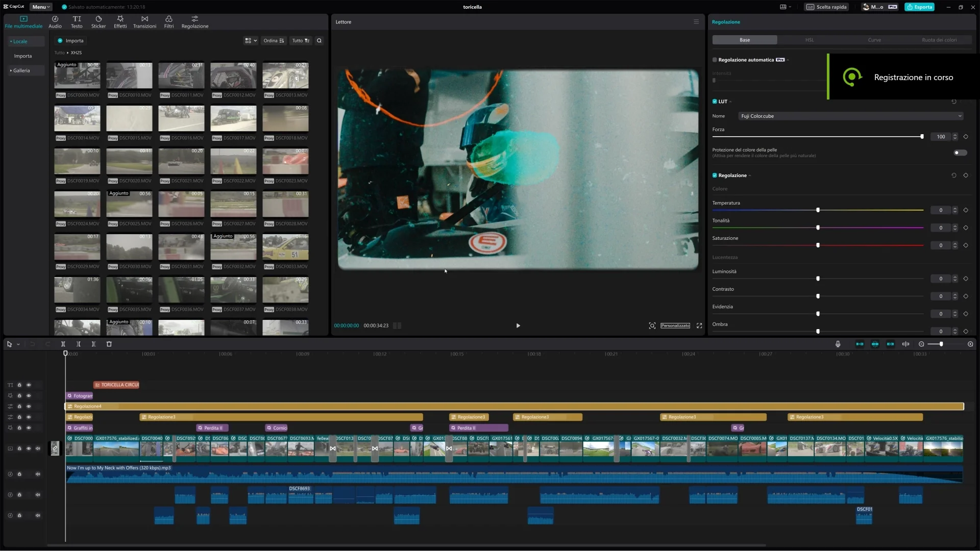Viewport: 980px width, 551px height.
Task: Click the Importa button
Action: (70, 40)
